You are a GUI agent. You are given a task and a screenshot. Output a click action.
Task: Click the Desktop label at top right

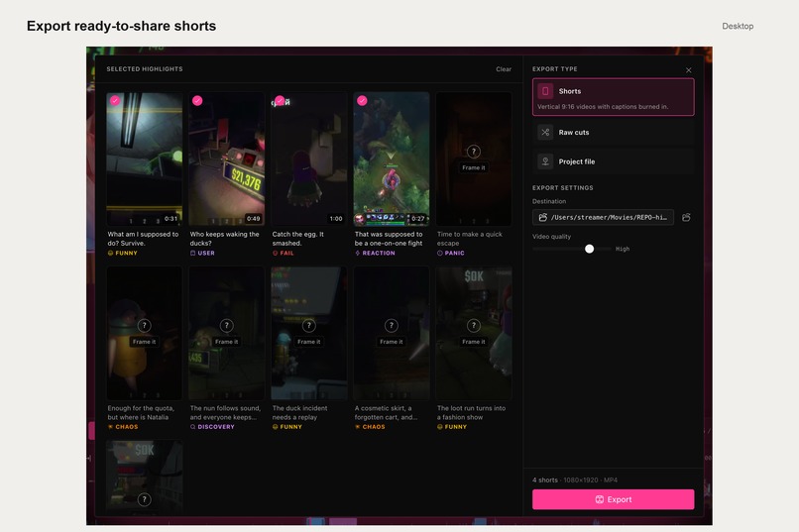(x=738, y=26)
